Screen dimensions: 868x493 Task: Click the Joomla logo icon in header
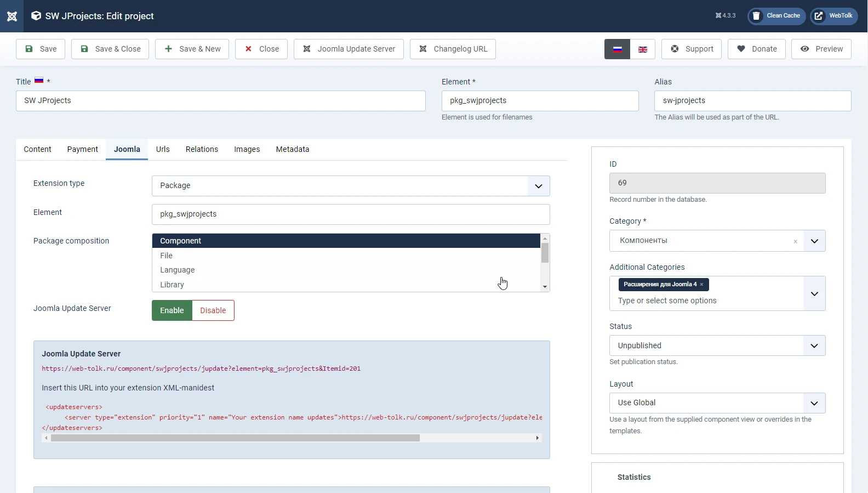(12, 16)
